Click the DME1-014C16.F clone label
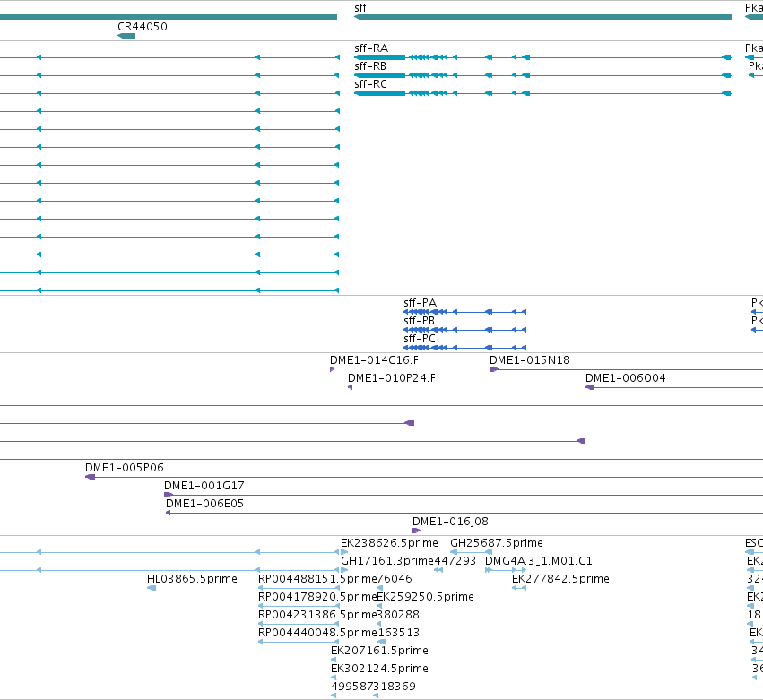 374,360
